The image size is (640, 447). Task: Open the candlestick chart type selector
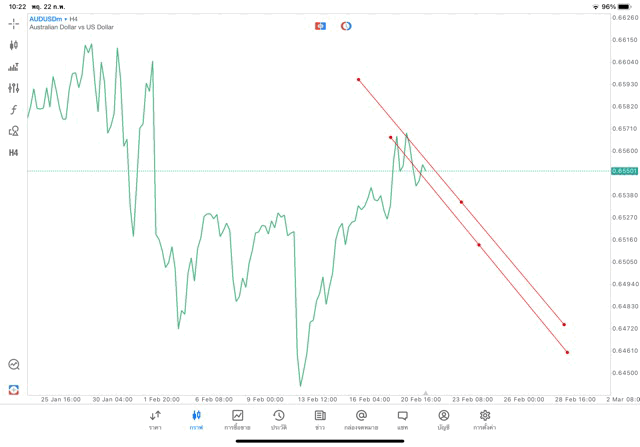14,45
